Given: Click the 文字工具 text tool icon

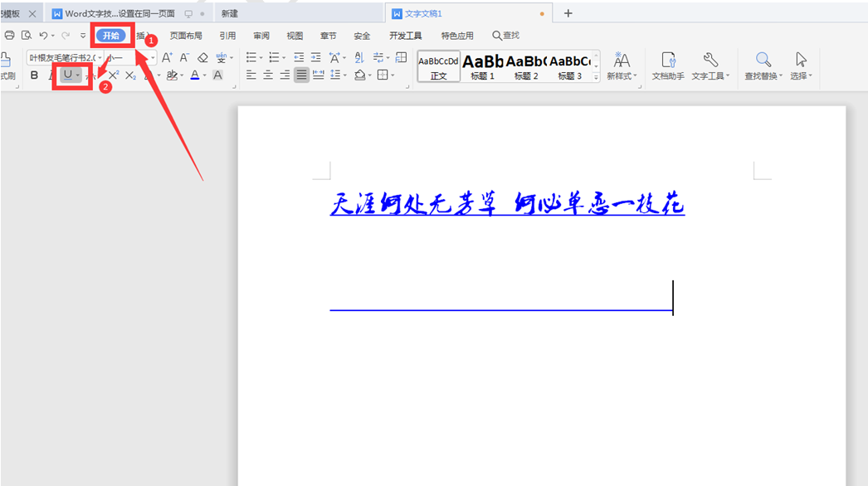Looking at the screenshot, I should coord(710,66).
